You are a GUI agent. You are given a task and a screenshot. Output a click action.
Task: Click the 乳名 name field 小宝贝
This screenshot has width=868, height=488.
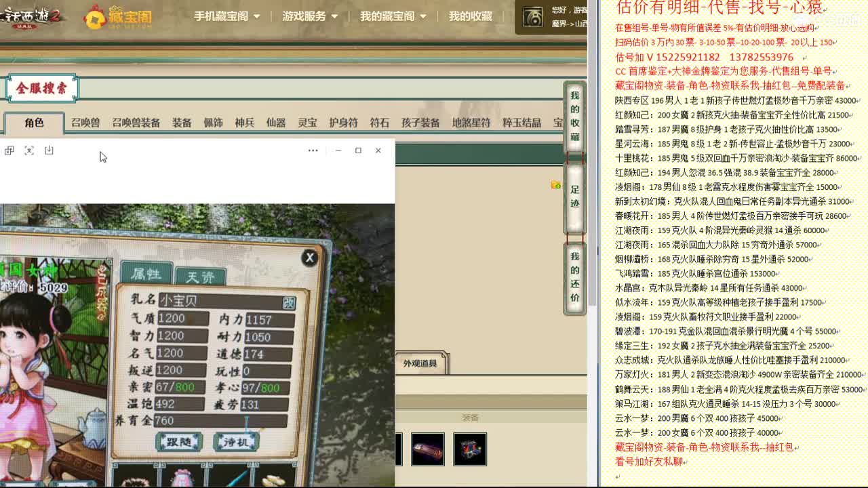point(220,301)
